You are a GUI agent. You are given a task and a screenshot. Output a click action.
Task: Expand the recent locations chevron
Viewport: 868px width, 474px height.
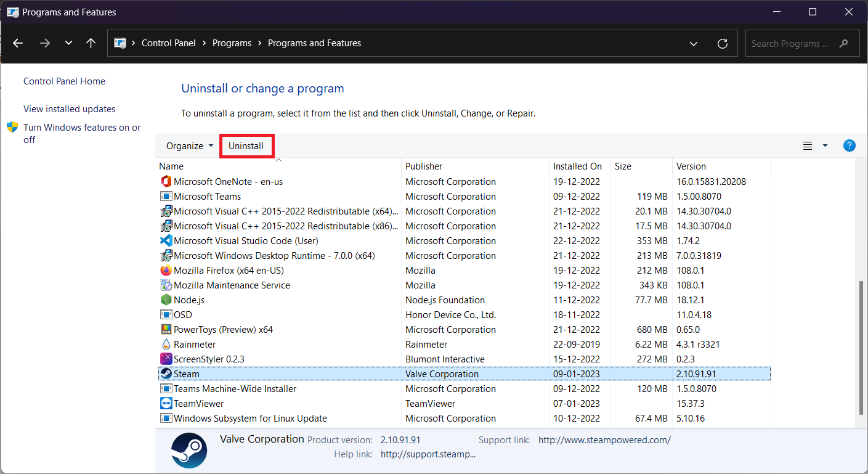click(68, 43)
